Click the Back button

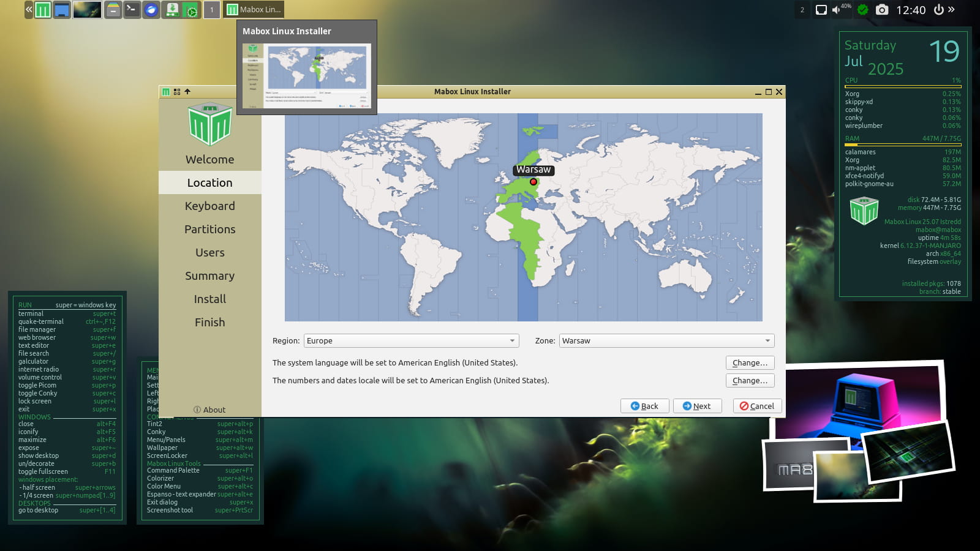(645, 406)
